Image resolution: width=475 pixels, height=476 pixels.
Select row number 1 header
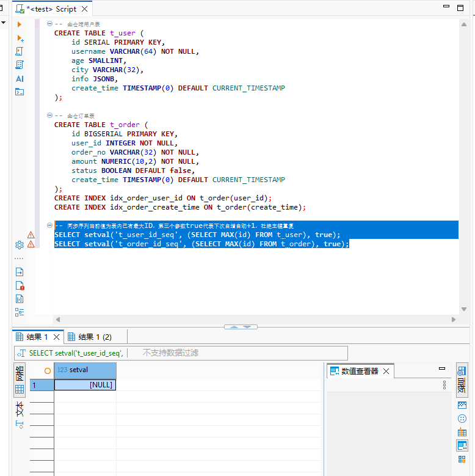[x=42, y=385]
